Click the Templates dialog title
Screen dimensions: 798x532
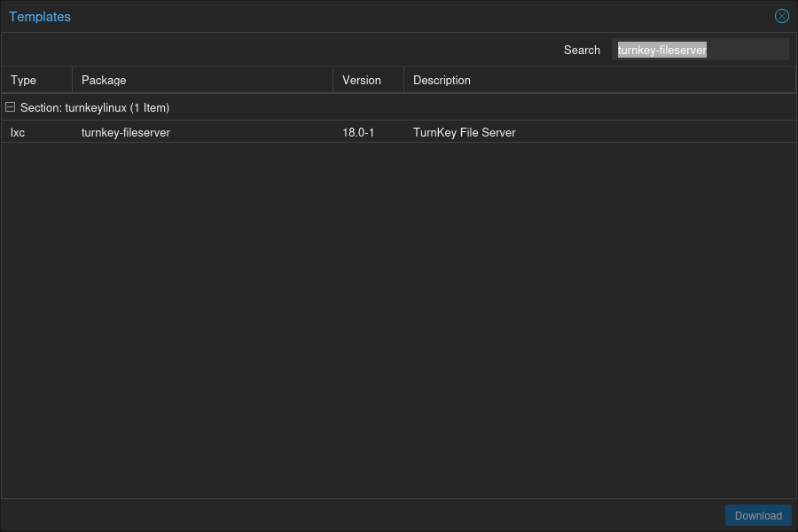pyautogui.click(x=40, y=17)
